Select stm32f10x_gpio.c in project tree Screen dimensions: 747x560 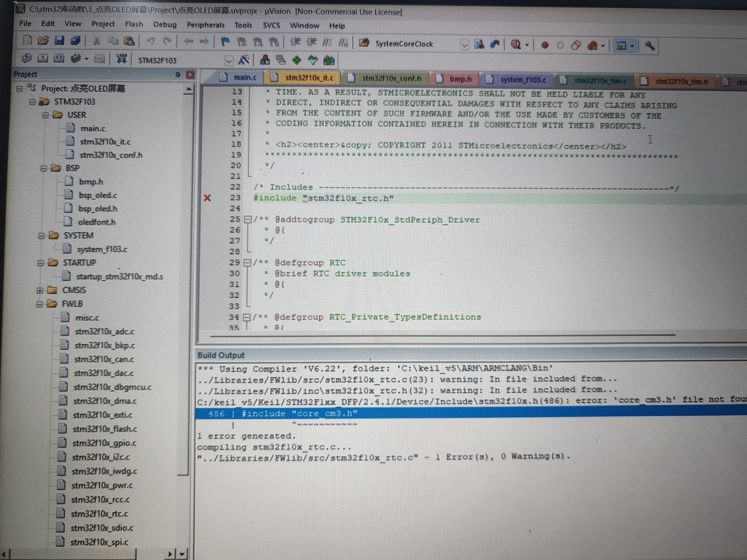click(104, 443)
